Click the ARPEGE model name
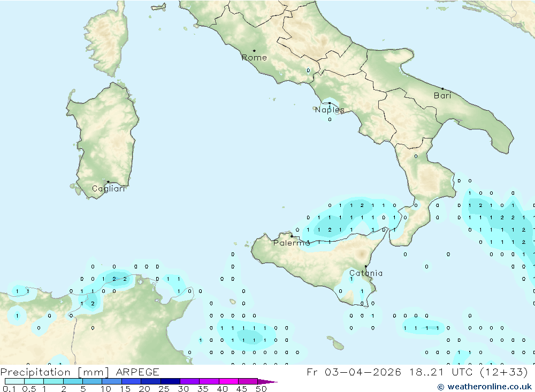 click(x=137, y=372)
